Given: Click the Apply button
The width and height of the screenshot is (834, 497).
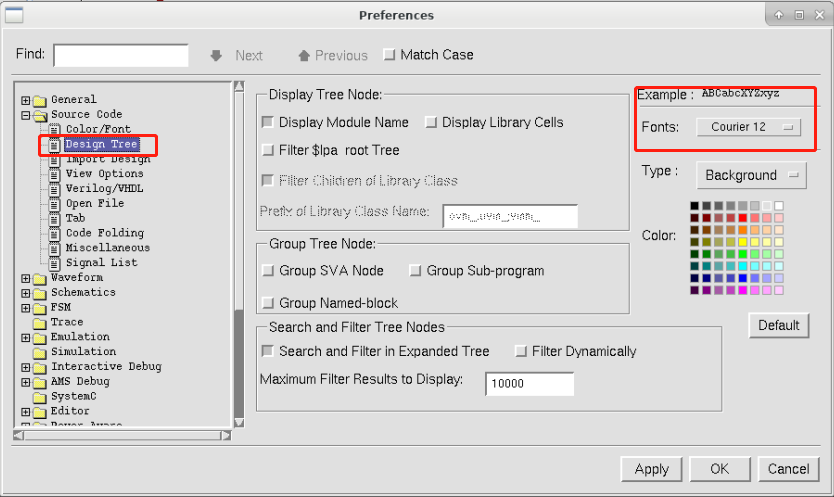Looking at the screenshot, I should 652,469.
